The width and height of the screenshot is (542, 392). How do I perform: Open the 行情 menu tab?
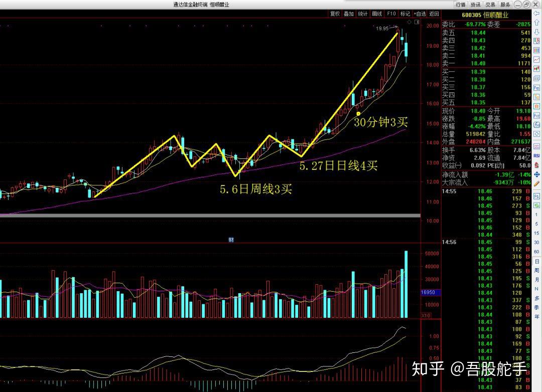(461, 5)
